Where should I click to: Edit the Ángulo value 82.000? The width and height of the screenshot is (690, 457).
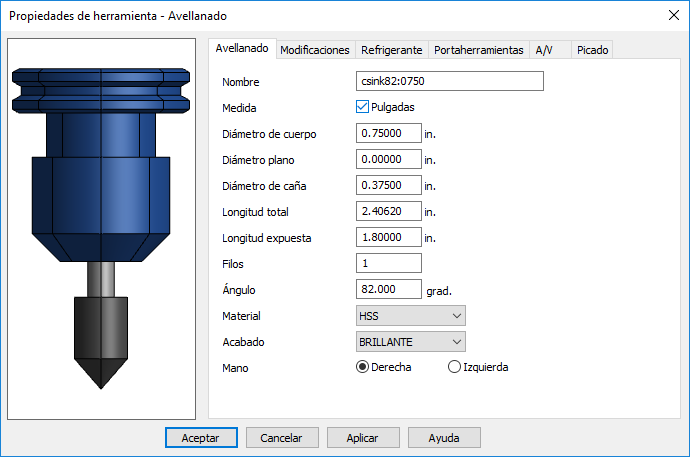click(x=389, y=289)
